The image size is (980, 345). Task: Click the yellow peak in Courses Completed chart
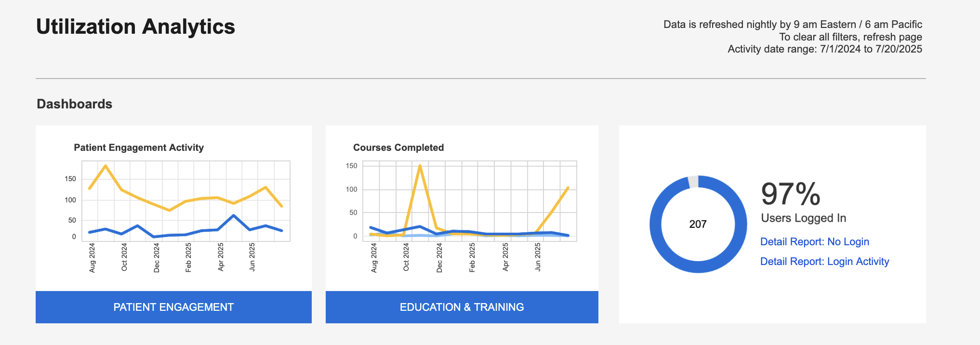[420, 166]
